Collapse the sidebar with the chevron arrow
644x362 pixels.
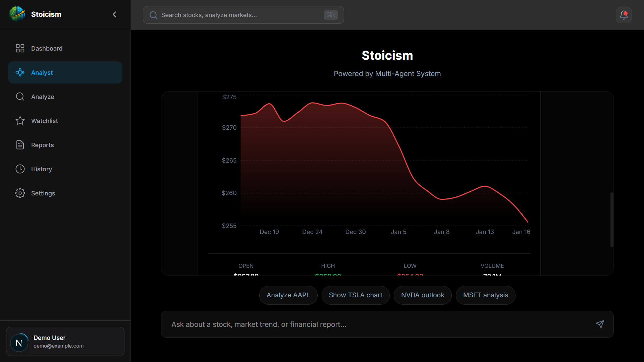(114, 14)
